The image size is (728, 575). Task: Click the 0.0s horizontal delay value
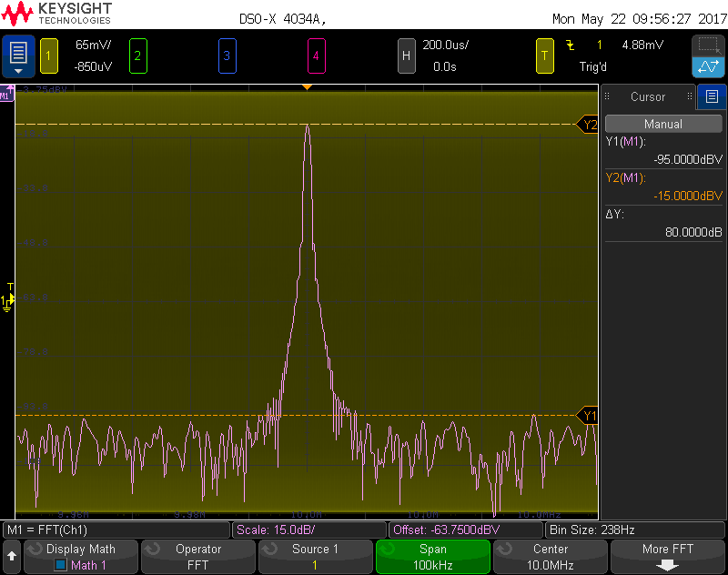pos(445,66)
